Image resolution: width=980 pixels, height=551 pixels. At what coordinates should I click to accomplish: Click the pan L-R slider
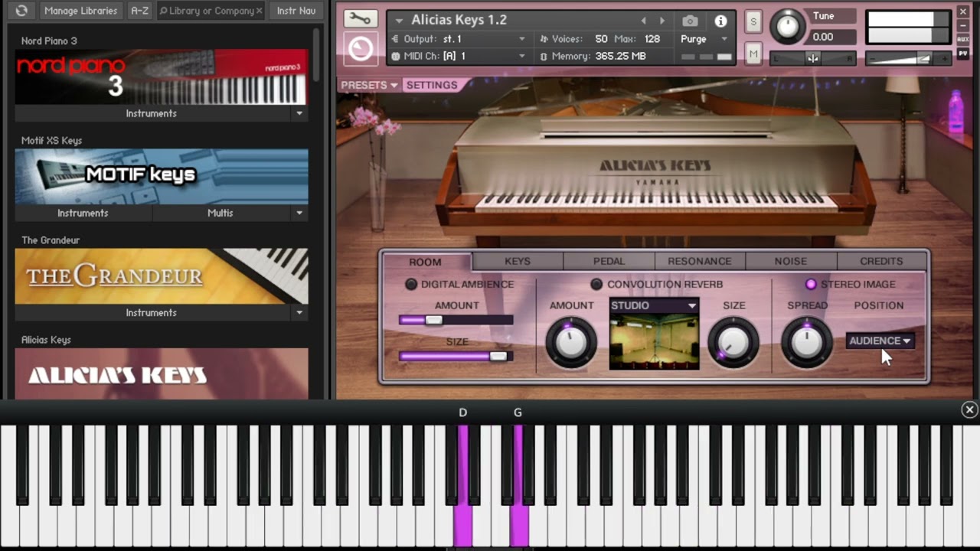813,58
